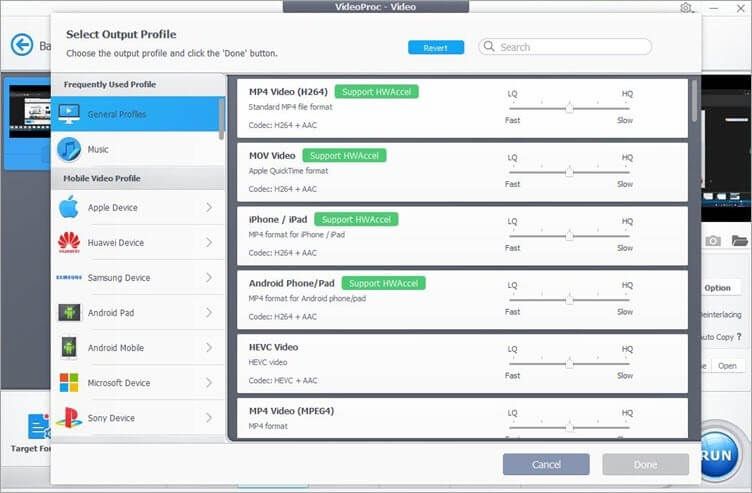Click the Apple Device logo icon
Viewport: 752px width, 493px height.
pyautogui.click(x=68, y=208)
